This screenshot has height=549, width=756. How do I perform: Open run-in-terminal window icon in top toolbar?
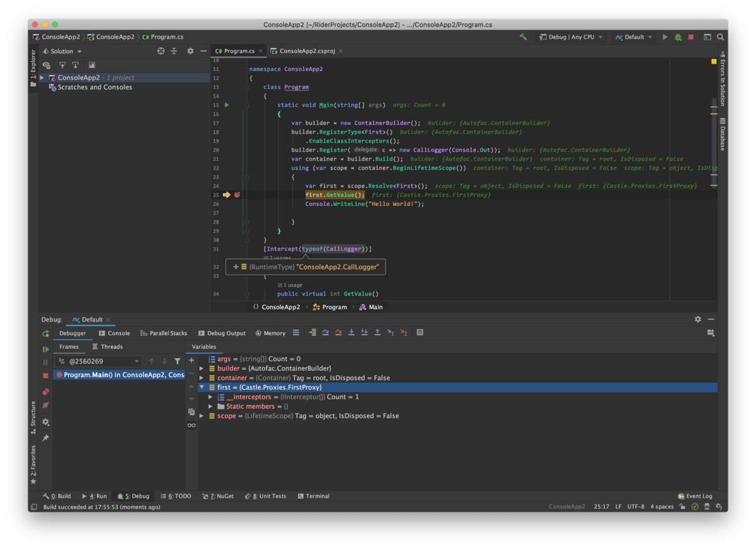tap(707, 37)
